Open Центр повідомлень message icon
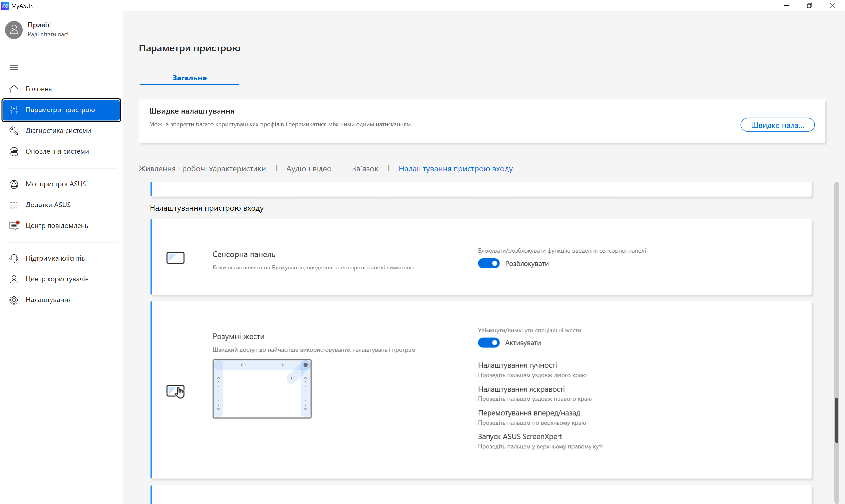 [14, 226]
